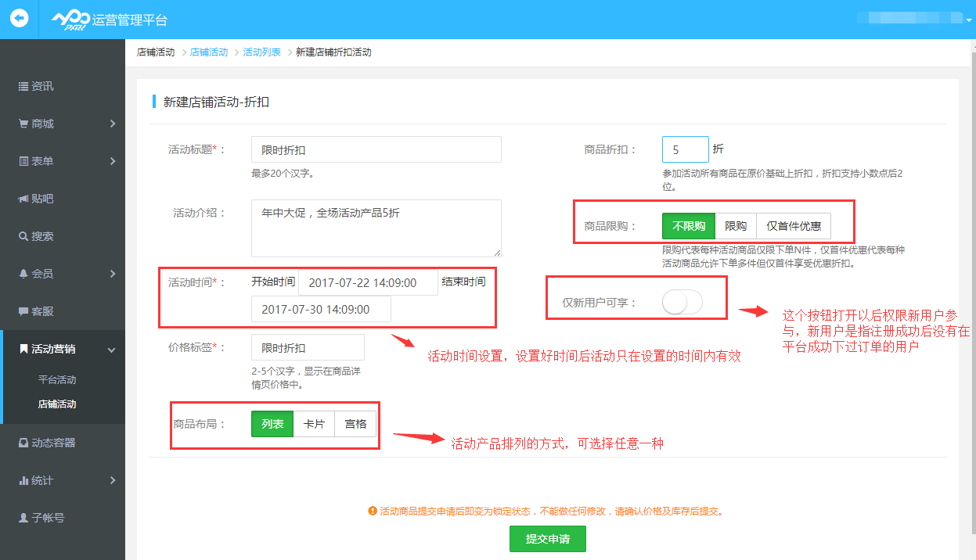This screenshot has width=976, height=560.
Task: Click the 提交申请 submit button
Action: coord(547,538)
